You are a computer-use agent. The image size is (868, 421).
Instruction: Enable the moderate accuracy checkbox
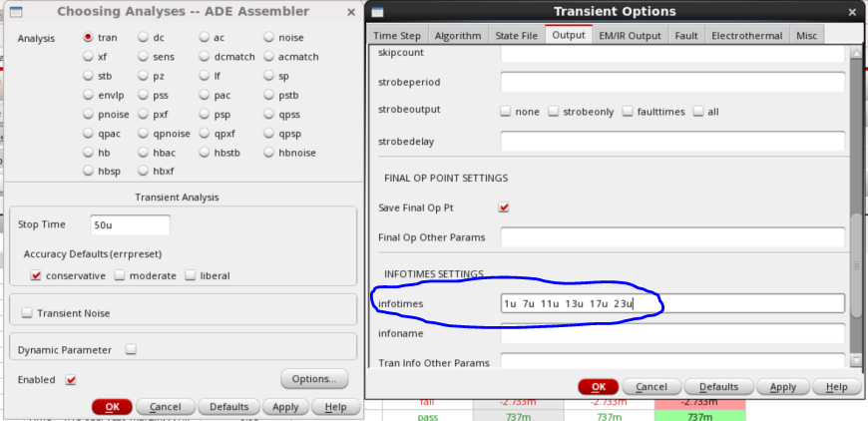[x=120, y=275]
